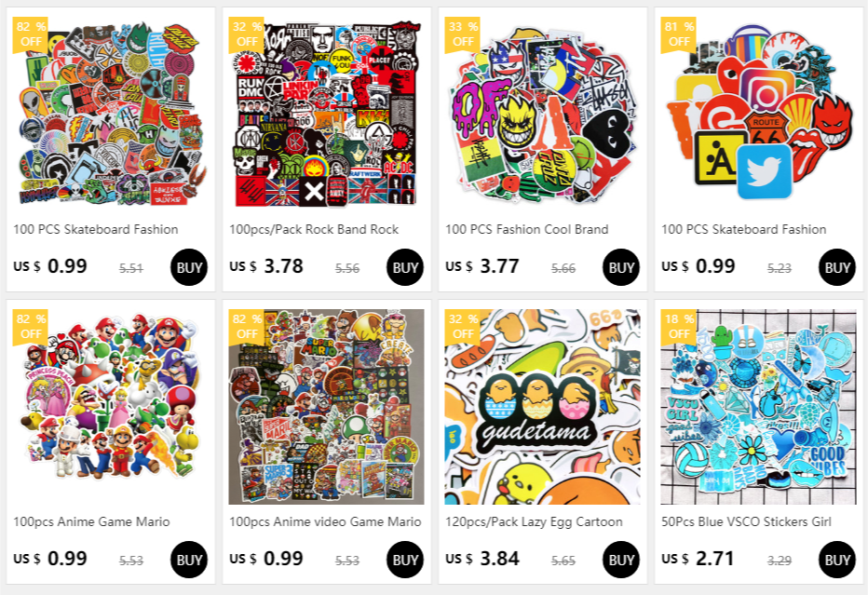Click BUY for Anime video Game Mario
This screenshot has width=868, height=595.
tap(404, 560)
